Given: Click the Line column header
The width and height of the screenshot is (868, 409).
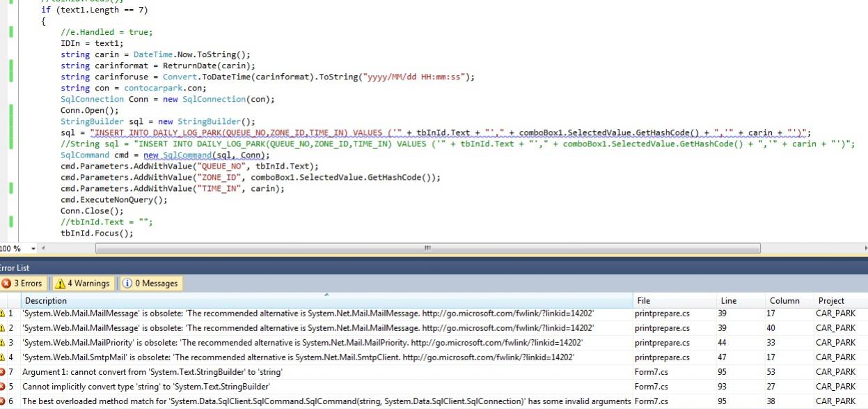Looking at the screenshot, I should (x=727, y=301).
